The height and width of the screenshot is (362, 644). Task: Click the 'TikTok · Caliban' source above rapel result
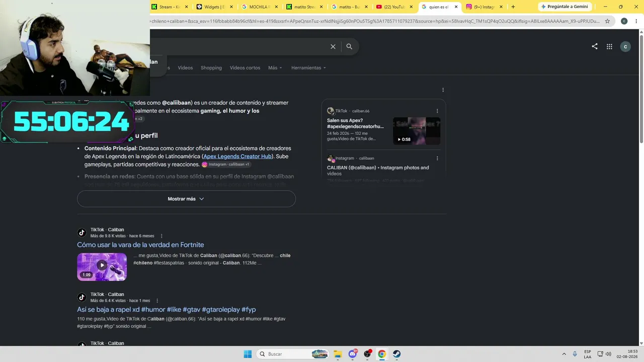[x=107, y=295]
